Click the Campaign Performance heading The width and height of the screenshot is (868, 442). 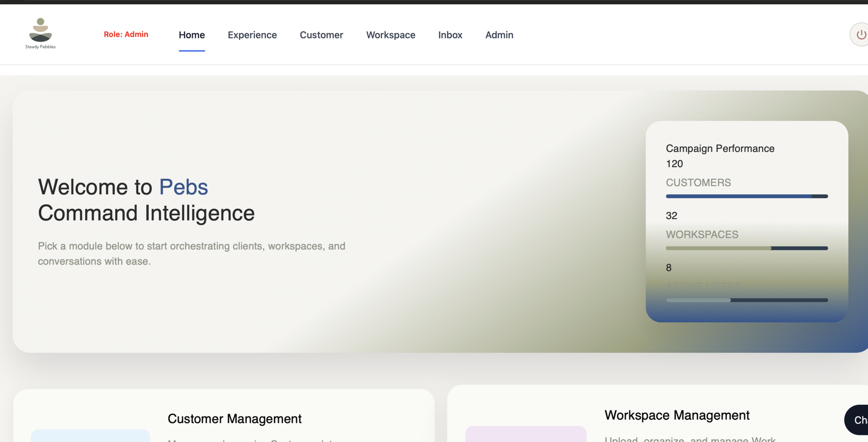click(720, 148)
